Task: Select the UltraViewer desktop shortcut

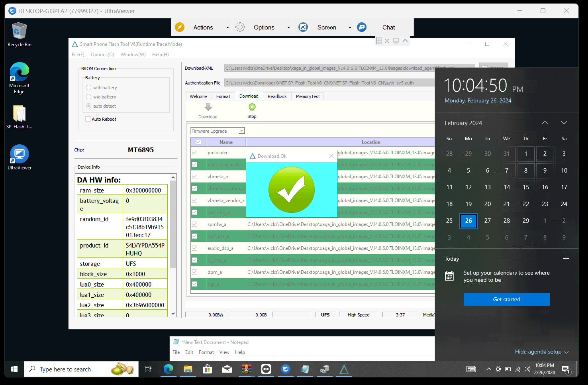Action: (x=19, y=157)
